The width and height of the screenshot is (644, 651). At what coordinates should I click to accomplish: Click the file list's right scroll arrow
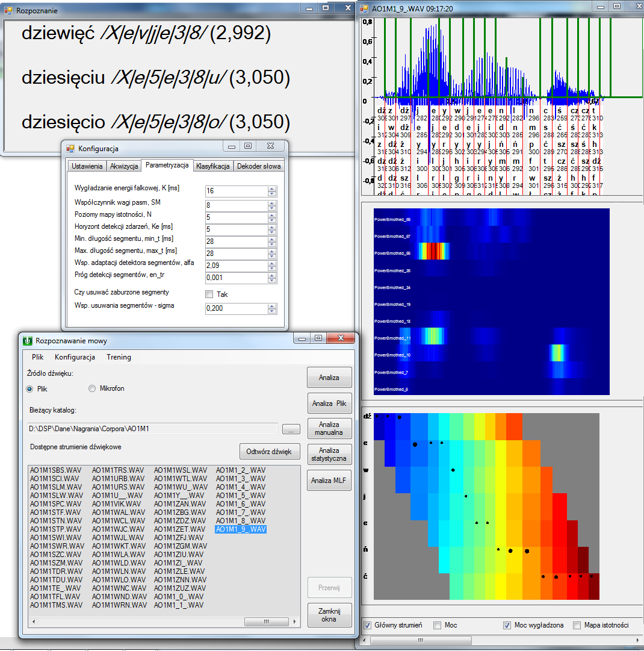pyautogui.click(x=294, y=621)
